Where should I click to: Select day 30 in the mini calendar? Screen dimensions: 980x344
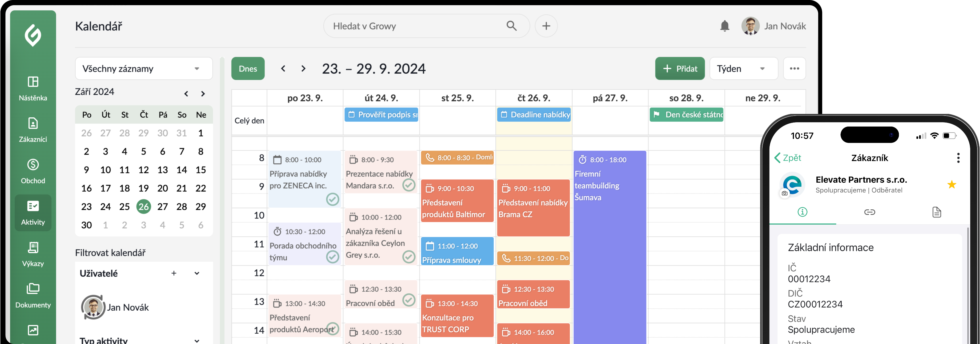point(86,225)
